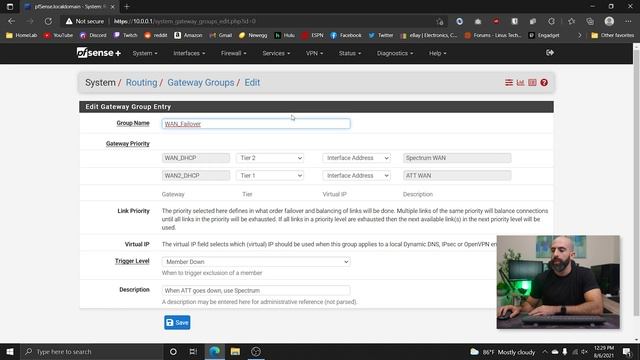Open related log entries icon
Screen dimensions: 640x360
pos(532,82)
